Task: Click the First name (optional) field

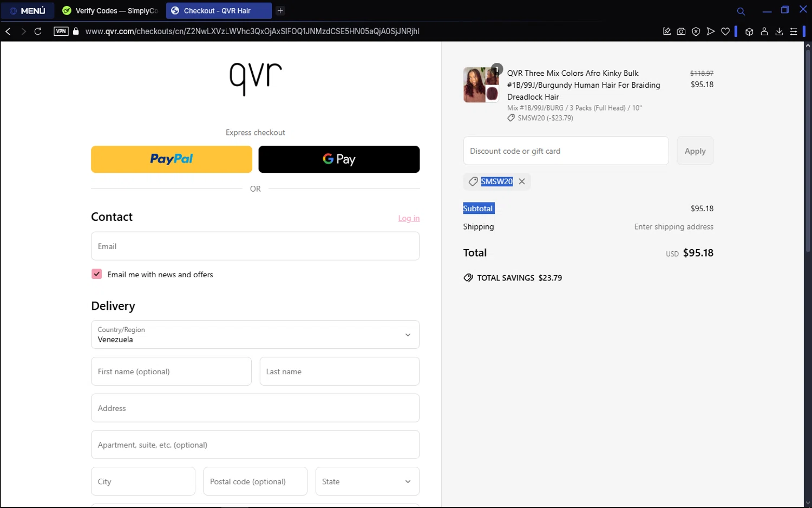Action: (x=171, y=371)
